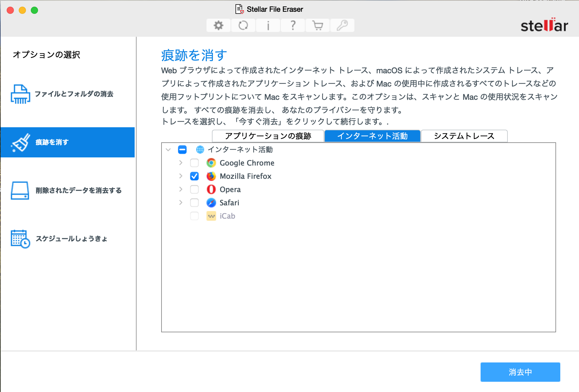
Task: Click the circular update arrow icon
Action: click(243, 25)
